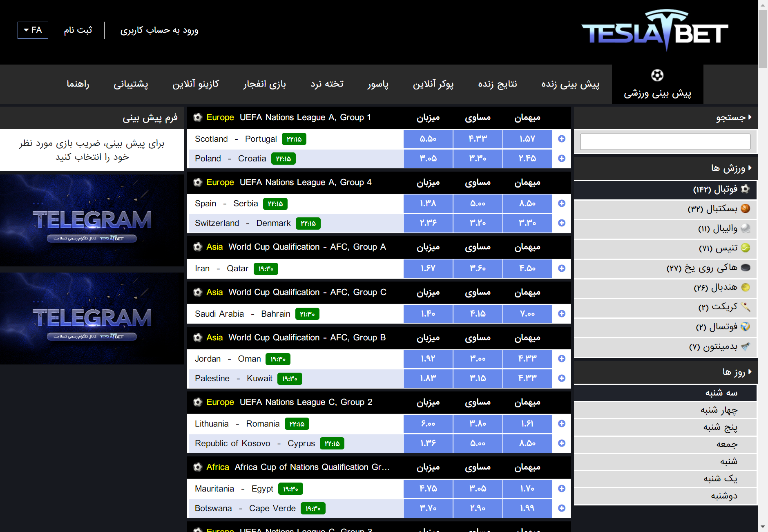Expand more bets for Iran - Qatar
768x532 pixels.
[562, 268]
